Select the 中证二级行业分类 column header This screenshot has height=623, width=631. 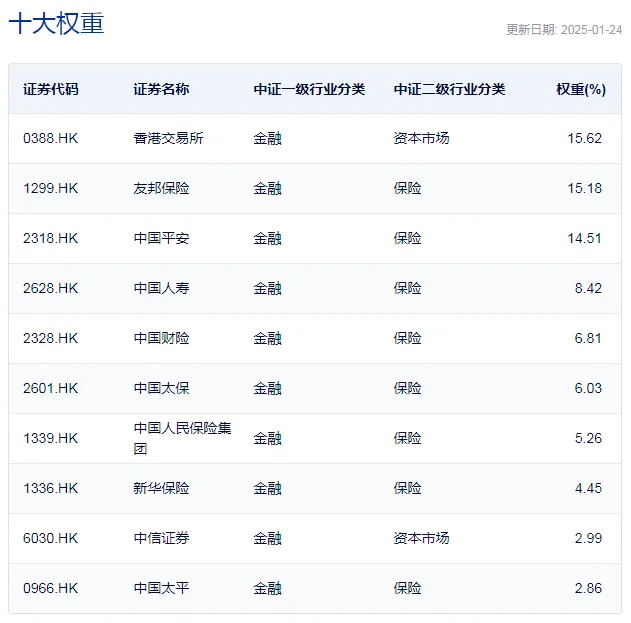point(449,89)
